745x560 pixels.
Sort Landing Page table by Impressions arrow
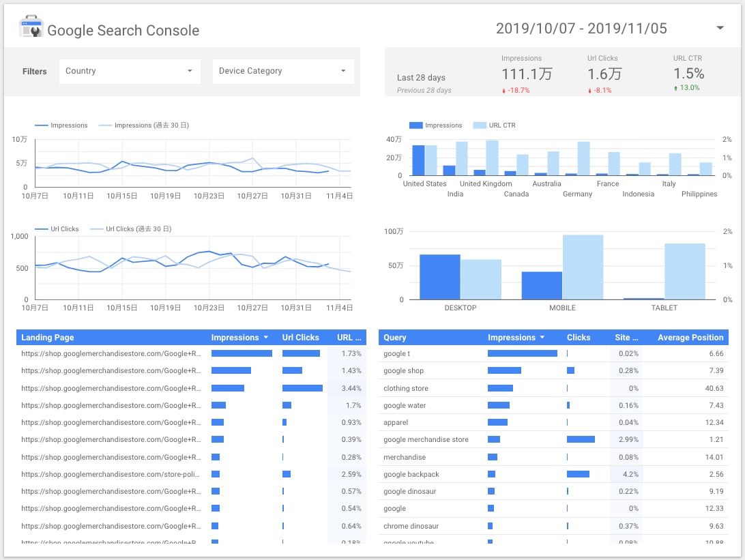(266, 337)
